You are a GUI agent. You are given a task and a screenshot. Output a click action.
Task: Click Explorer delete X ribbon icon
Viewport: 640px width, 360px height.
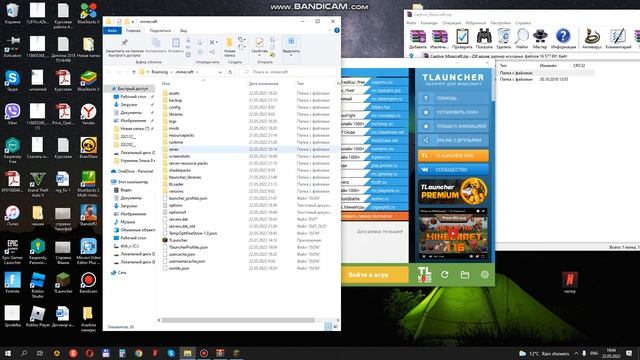212,42
